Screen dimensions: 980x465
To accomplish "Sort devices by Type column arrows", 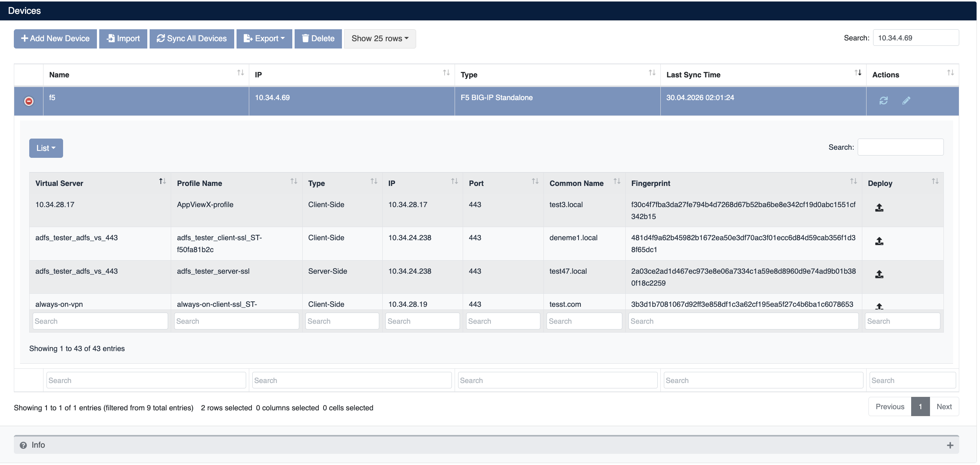I will pos(652,73).
